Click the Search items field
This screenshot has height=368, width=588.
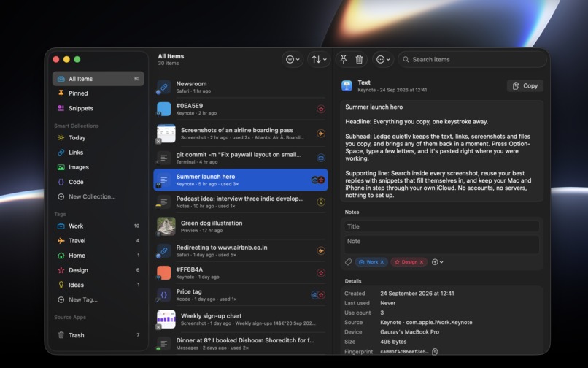tap(473, 59)
